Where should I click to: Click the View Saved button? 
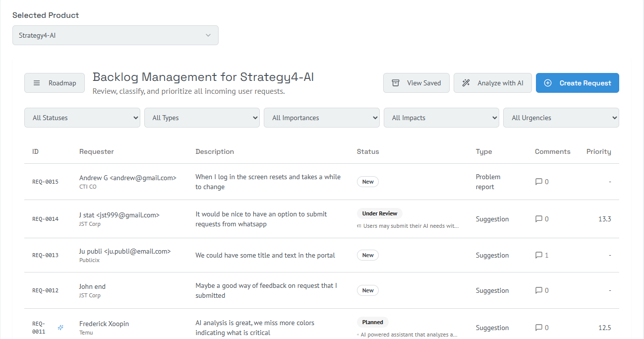coord(416,83)
